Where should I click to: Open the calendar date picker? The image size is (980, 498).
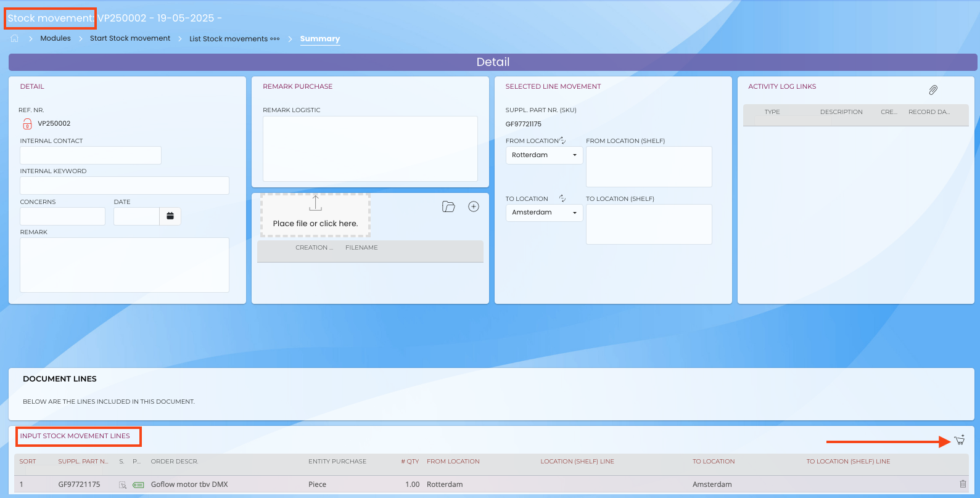click(170, 216)
